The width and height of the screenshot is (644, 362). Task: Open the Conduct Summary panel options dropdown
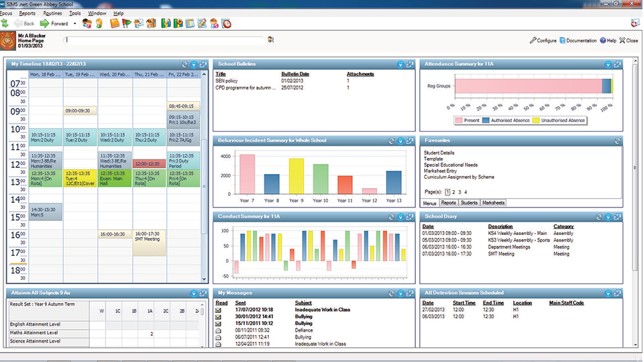401,217
